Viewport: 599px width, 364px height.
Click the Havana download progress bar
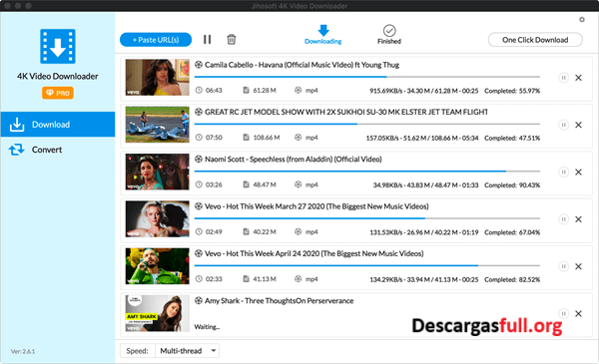367,77
